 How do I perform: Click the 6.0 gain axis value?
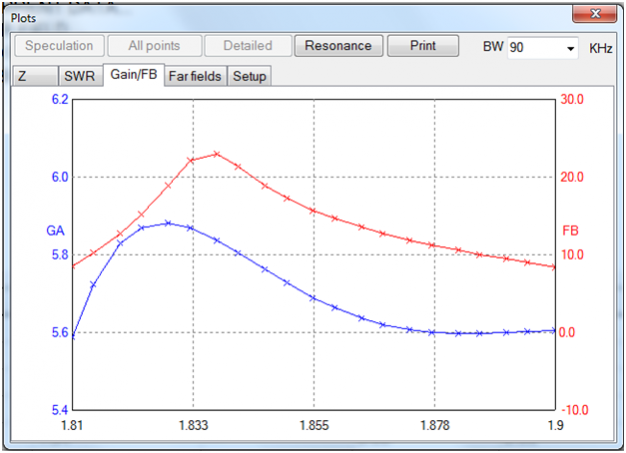tap(60, 177)
